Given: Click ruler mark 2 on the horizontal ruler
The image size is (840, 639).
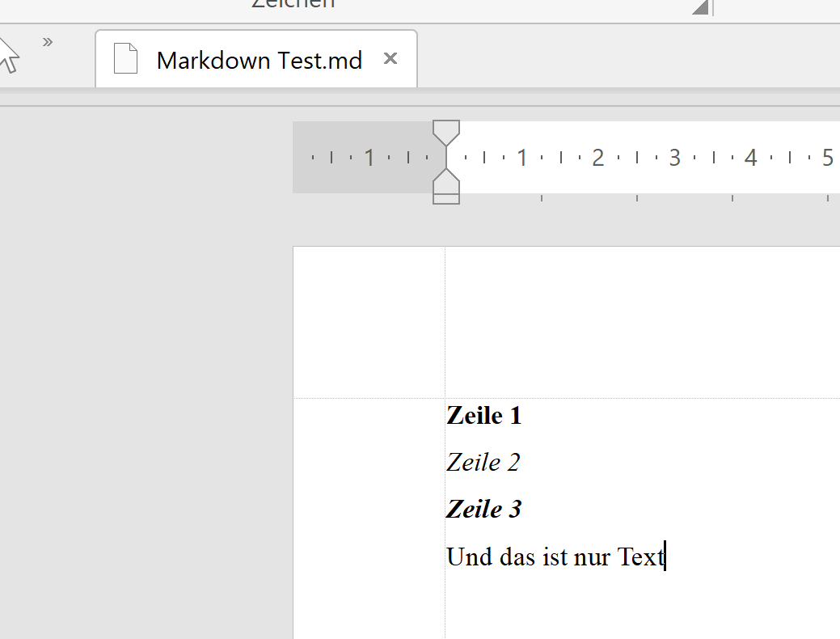Looking at the screenshot, I should pos(597,158).
